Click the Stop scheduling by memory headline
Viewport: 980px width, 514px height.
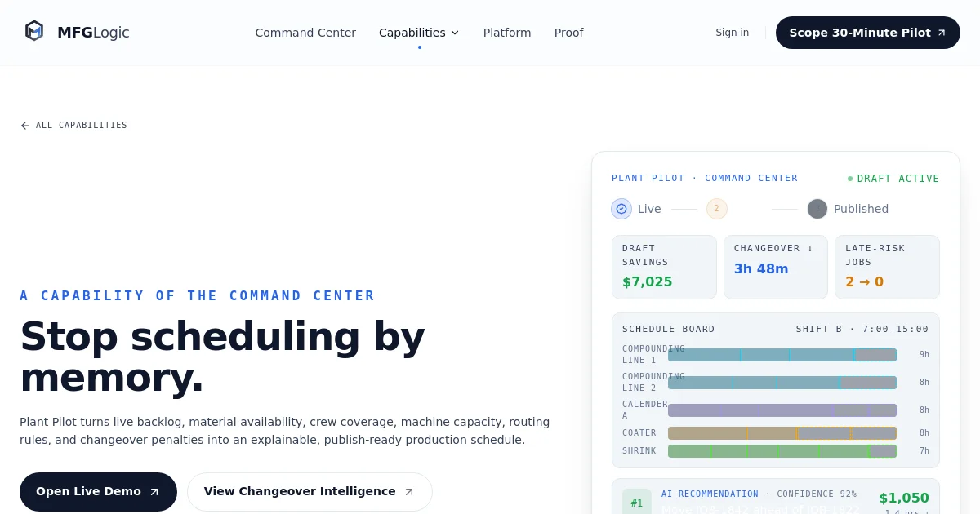pyautogui.click(x=222, y=357)
